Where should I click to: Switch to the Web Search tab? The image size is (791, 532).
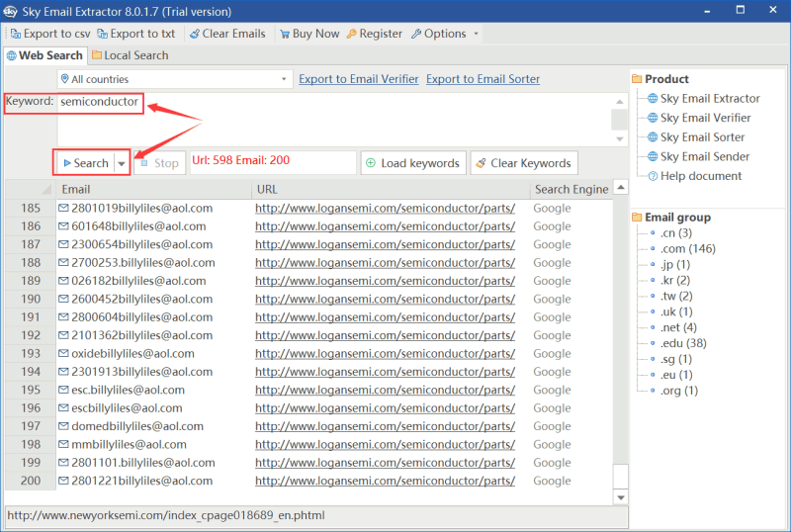click(44, 55)
